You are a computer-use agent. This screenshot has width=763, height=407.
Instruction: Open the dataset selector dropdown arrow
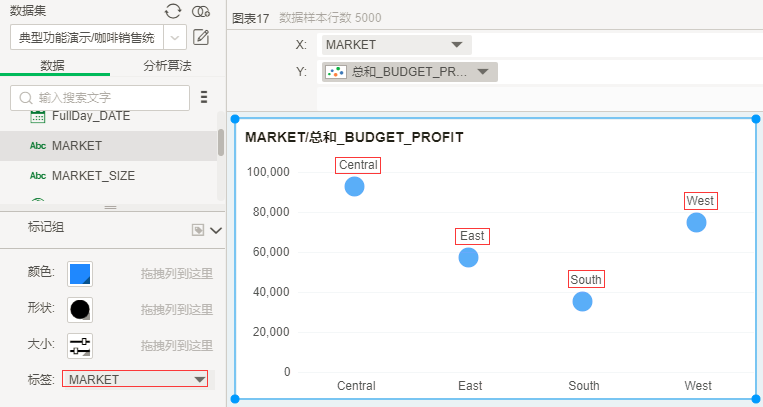tap(175, 38)
